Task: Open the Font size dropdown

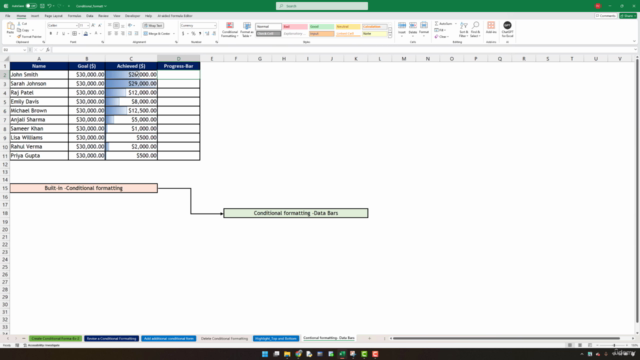Action: pyautogui.click(x=88, y=25)
